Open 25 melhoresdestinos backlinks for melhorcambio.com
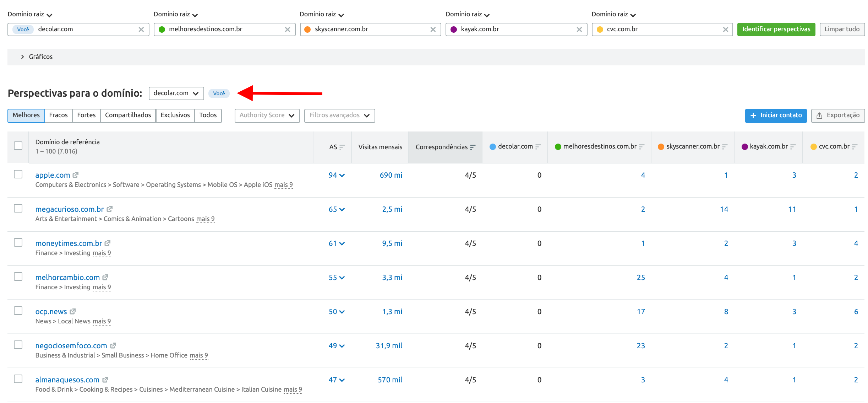 (641, 278)
